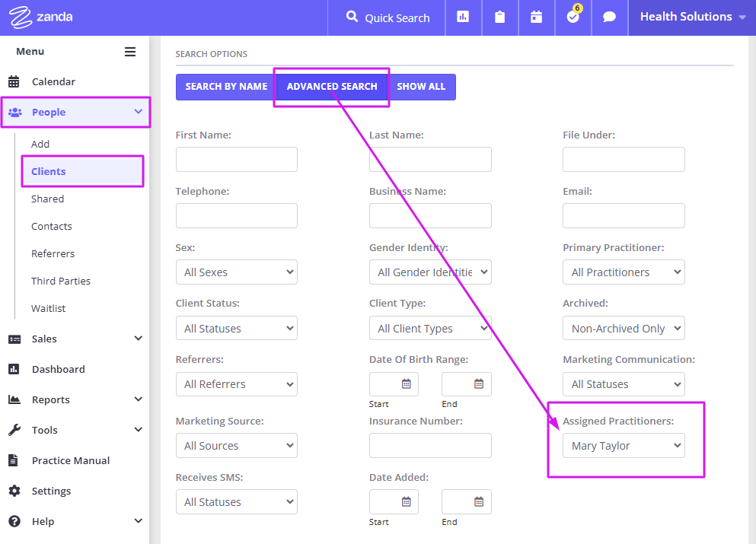
Task: Switch to SEARCH BY NAME
Action: pos(225,87)
